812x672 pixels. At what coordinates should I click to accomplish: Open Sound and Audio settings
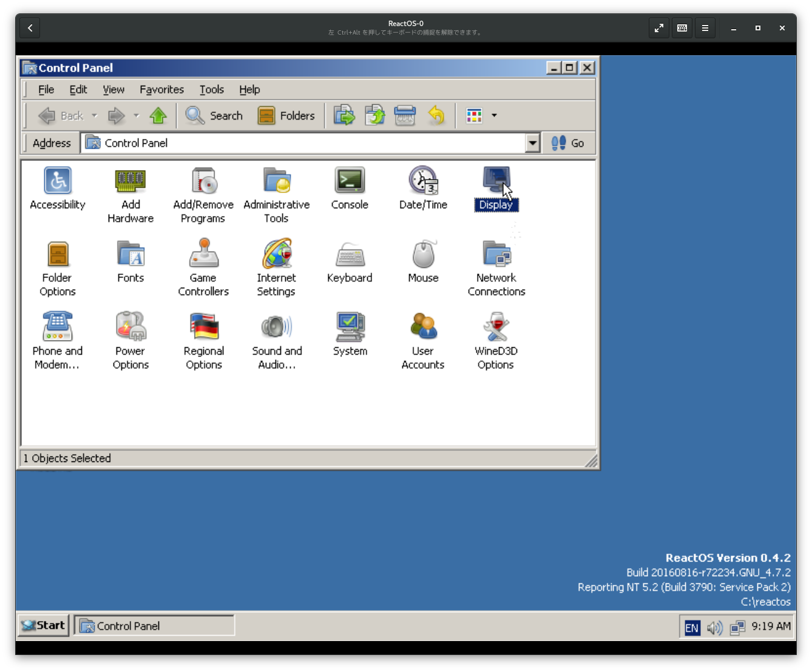[277, 328]
